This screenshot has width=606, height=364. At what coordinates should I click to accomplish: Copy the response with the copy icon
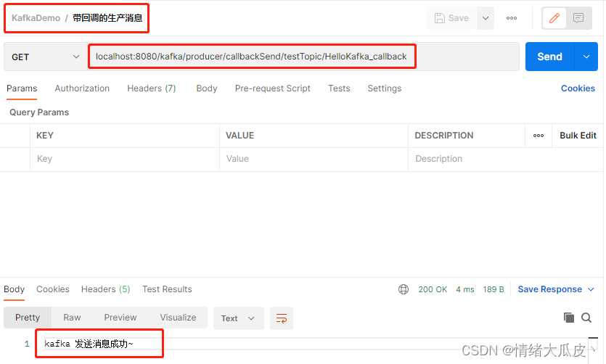(568, 318)
